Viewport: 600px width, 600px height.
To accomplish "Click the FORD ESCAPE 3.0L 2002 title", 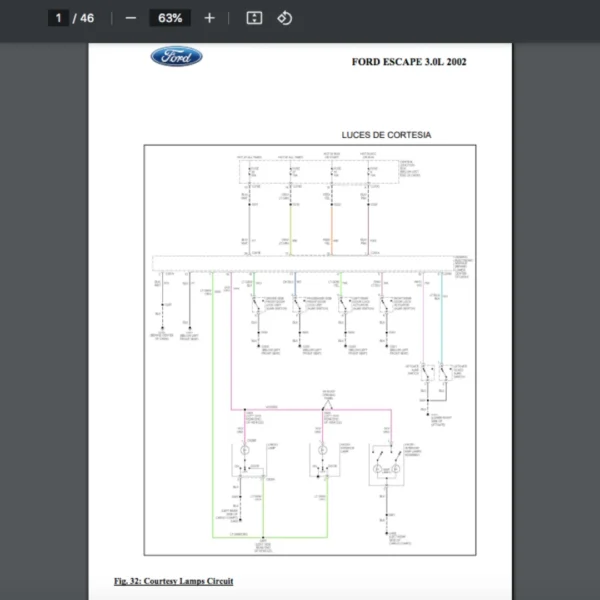I will (x=408, y=62).
